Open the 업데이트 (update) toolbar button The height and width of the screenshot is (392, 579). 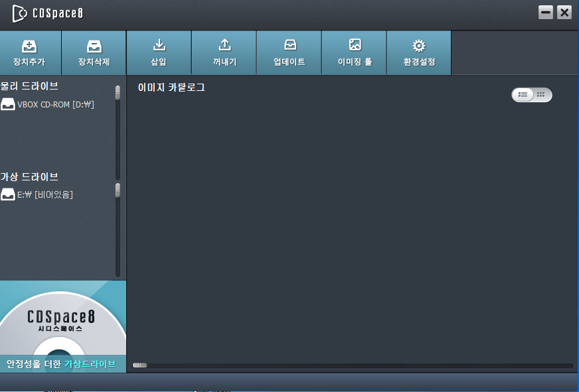coord(289,53)
